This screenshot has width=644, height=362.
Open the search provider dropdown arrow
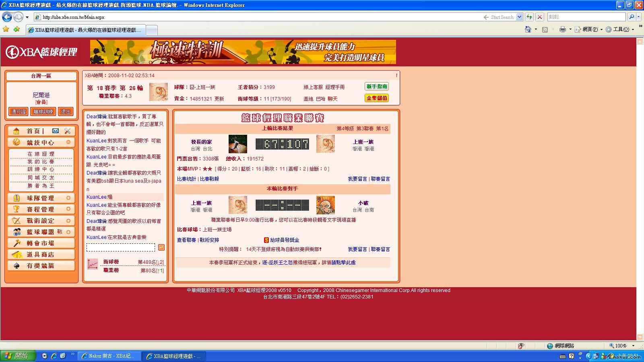pos(639,17)
